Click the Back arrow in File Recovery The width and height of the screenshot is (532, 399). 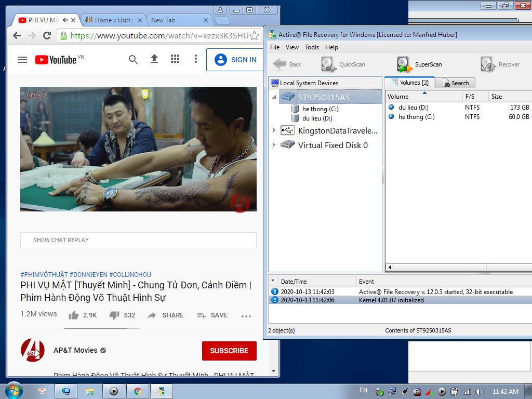point(287,64)
